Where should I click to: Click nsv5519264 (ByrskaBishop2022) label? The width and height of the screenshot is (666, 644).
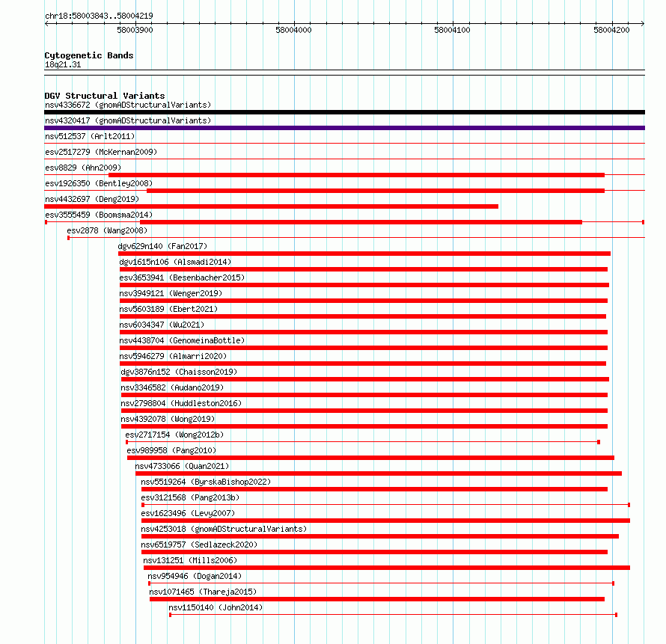[x=206, y=482]
